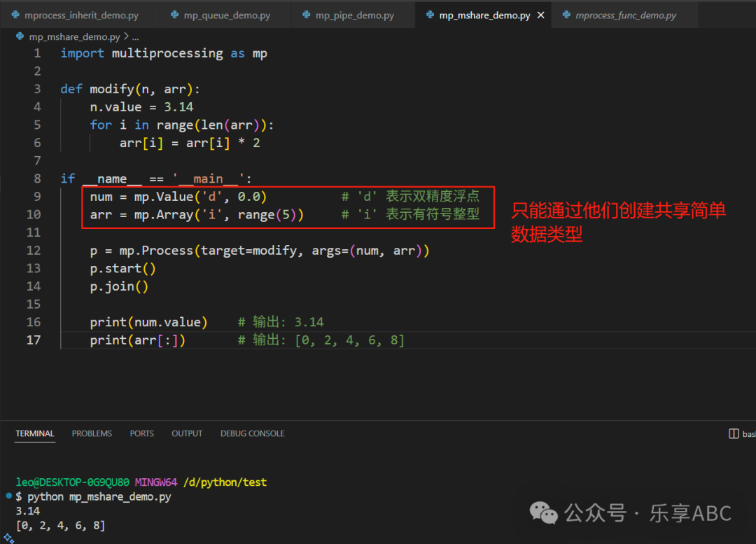
Task: Activate the mp_mshare_demo.py editor tab
Action: click(484, 15)
